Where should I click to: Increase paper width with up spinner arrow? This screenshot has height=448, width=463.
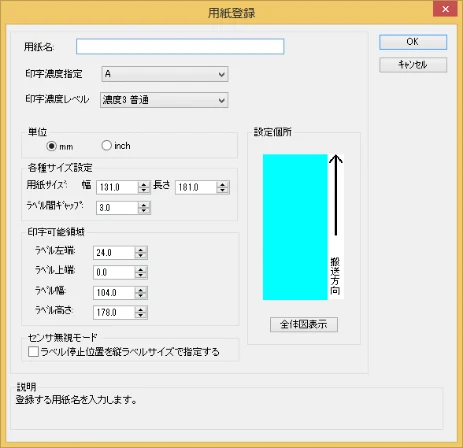click(144, 184)
